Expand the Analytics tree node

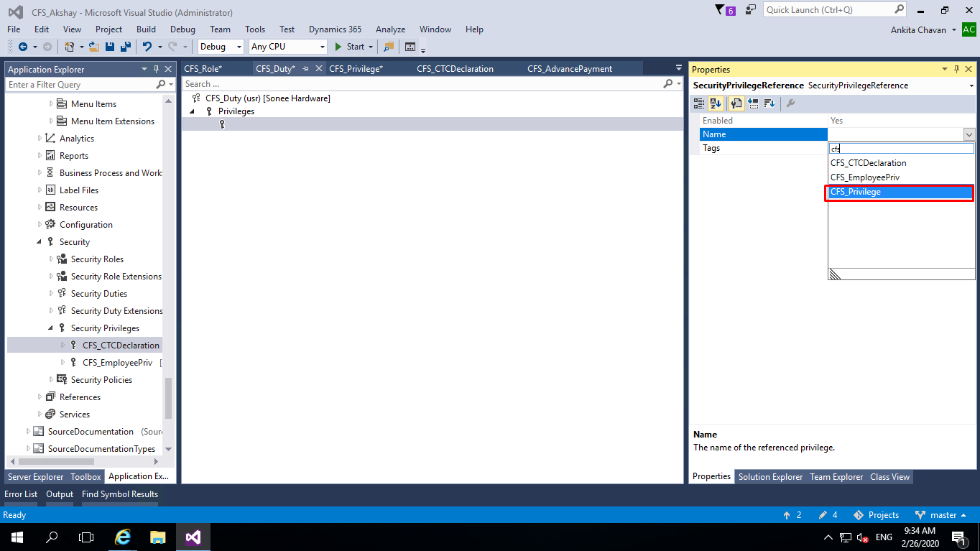pyautogui.click(x=40, y=139)
